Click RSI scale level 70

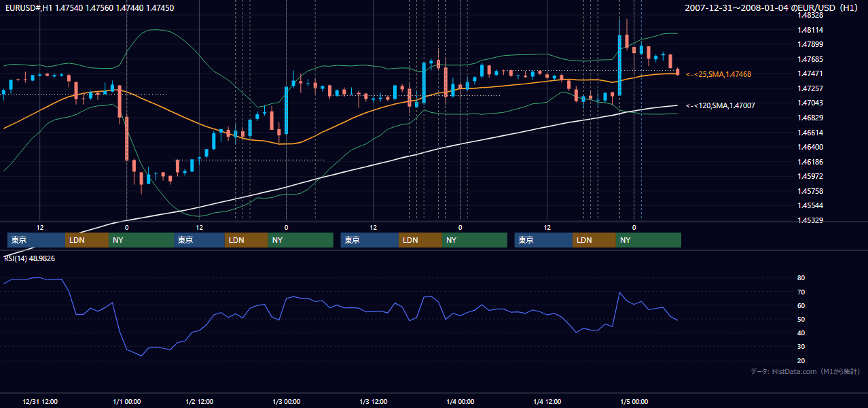tap(801, 292)
